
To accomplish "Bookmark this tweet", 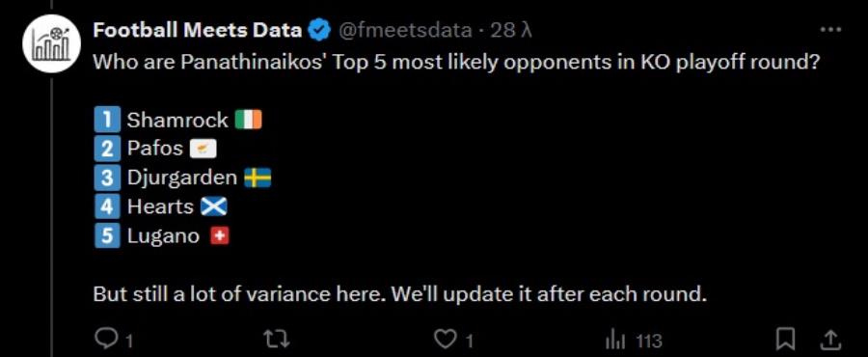I will pyautogui.click(x=785, y=339).
